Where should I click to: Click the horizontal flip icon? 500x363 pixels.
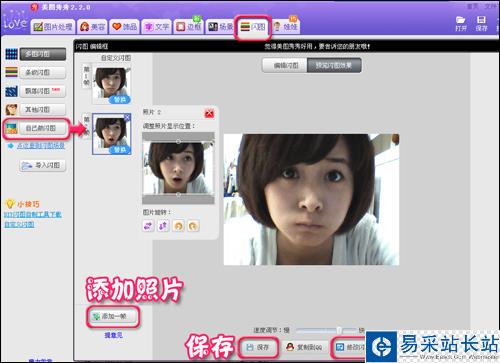coord(148,226)
